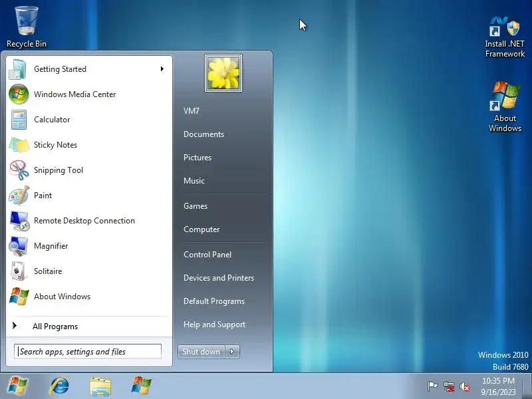
Task: Click the pinned Windows flag icon on taskbar
Action: pos(142,386)
